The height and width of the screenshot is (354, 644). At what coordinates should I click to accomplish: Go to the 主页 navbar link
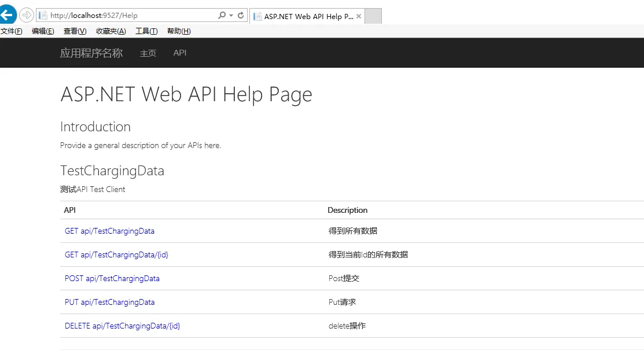click(148, 53)
